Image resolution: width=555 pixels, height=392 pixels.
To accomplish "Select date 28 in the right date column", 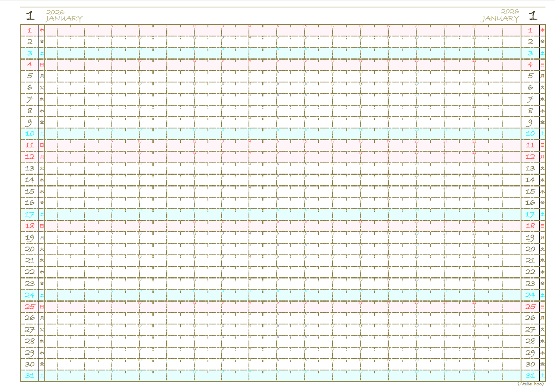I will [x=530, y=341].
